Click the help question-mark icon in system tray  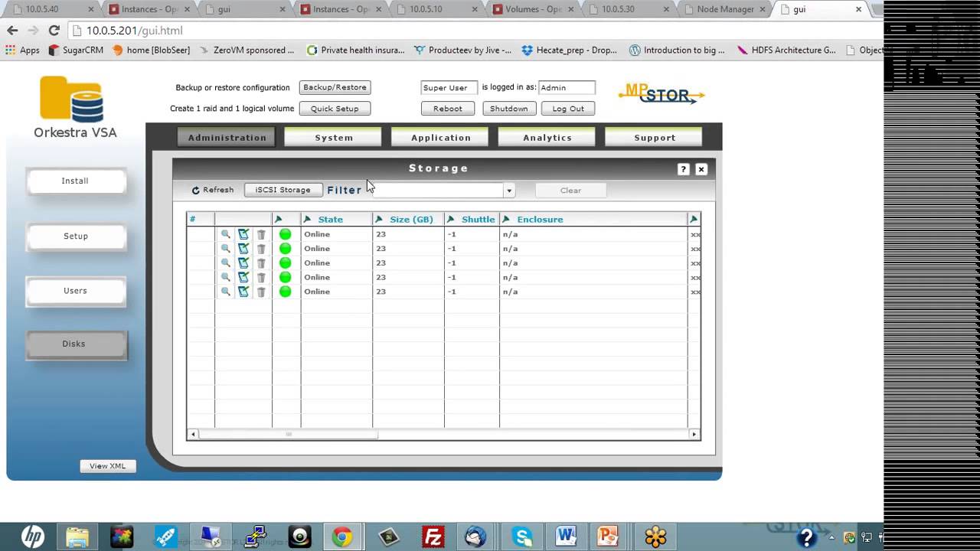806,538
